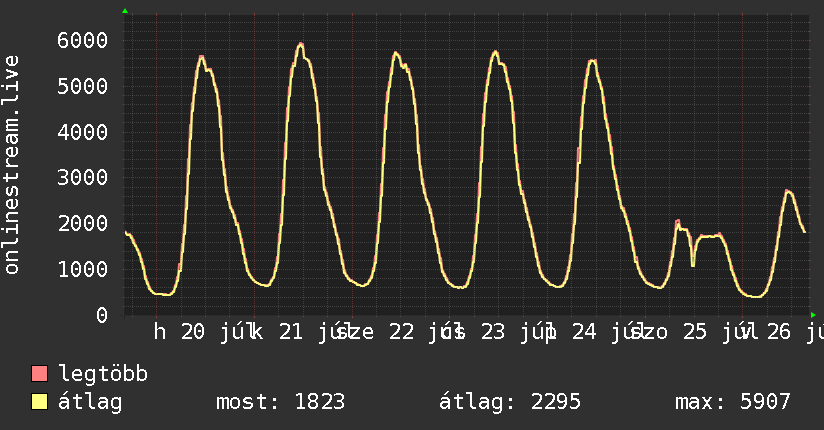This screenshot has width=824, height=430.
Task: Click the onlinestream.live vertical axis title
Action: tap(11, 165)
